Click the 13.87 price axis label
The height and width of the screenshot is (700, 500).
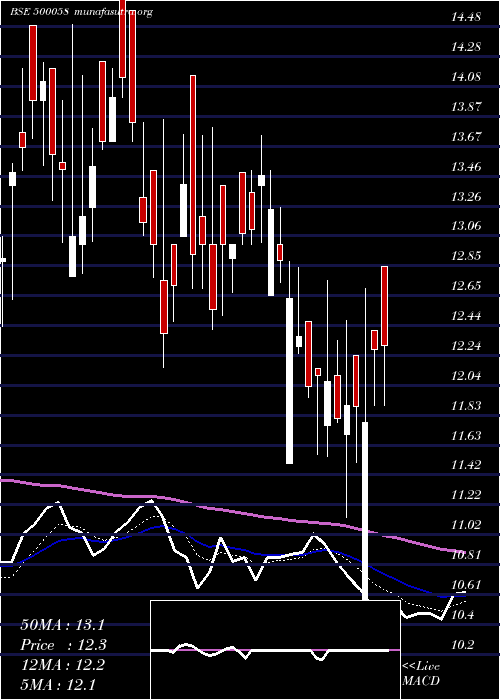466,107
